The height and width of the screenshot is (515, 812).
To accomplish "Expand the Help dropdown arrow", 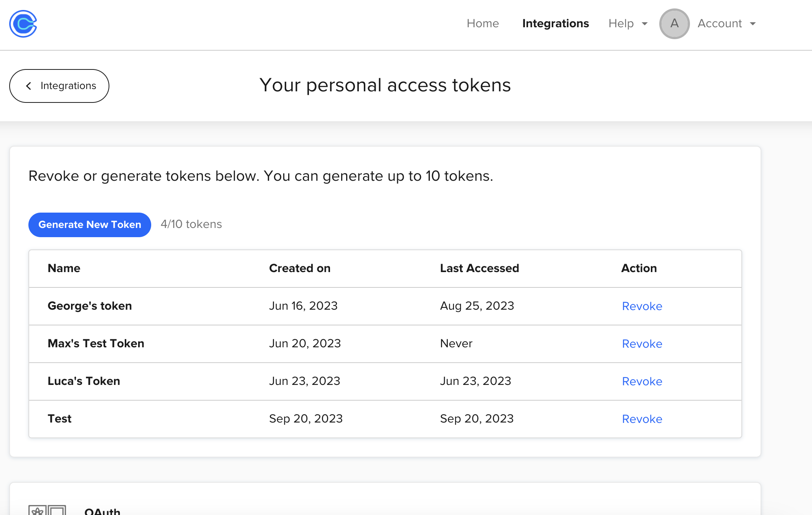I will click(645, 24).
